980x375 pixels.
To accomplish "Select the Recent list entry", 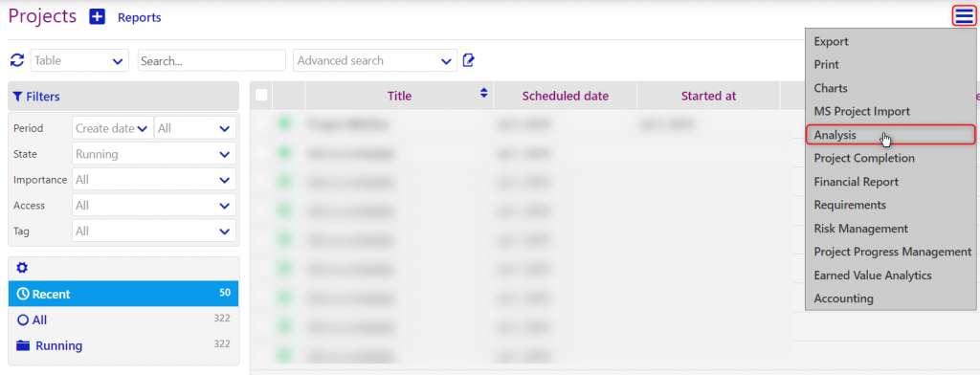I will click(123, 294).
